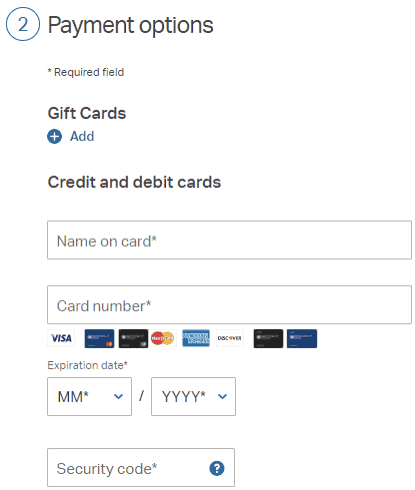The height and width of the screenshot is (490, 415).
Task: Click the Visa card logo
Action: coord(61,338)
